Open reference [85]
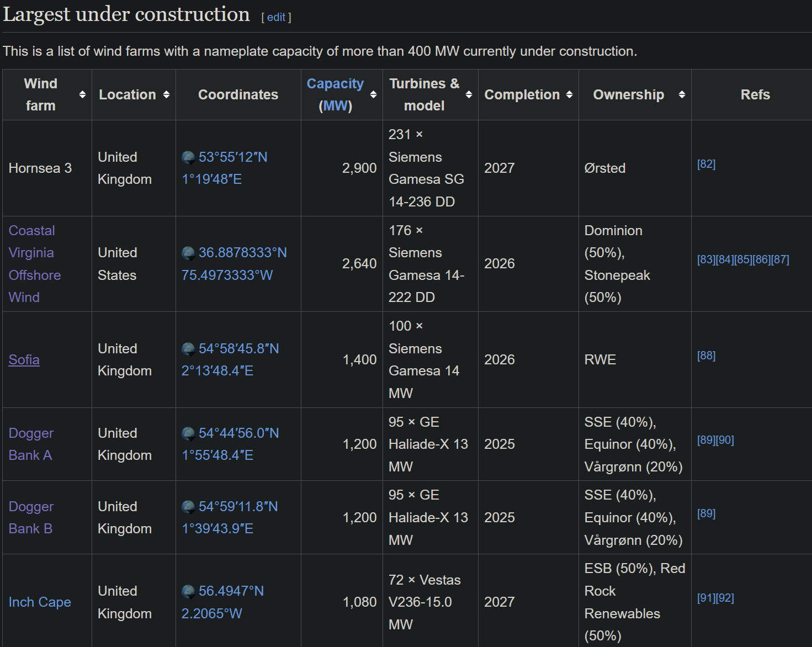 pos(743,259)
